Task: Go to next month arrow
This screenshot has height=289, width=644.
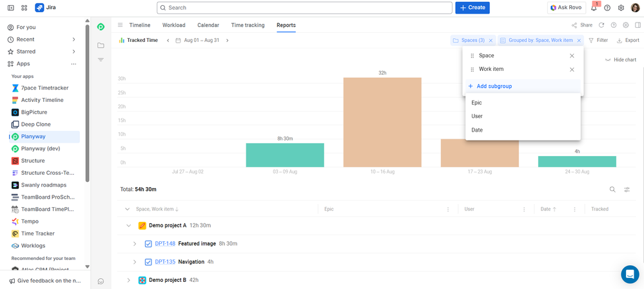Action: (x=227, y=40)
